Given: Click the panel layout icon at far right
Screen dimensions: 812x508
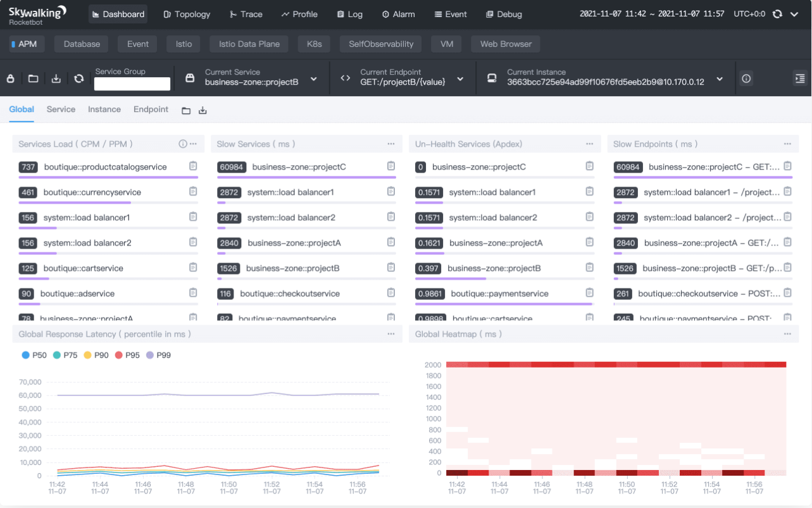Looking at the screenshot, I should coord(799,78).
